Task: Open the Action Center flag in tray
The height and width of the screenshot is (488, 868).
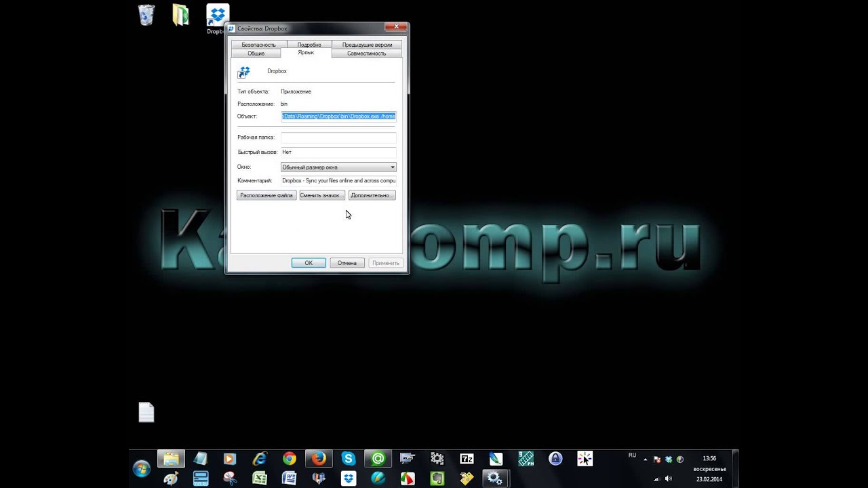Action: [656, 460]
